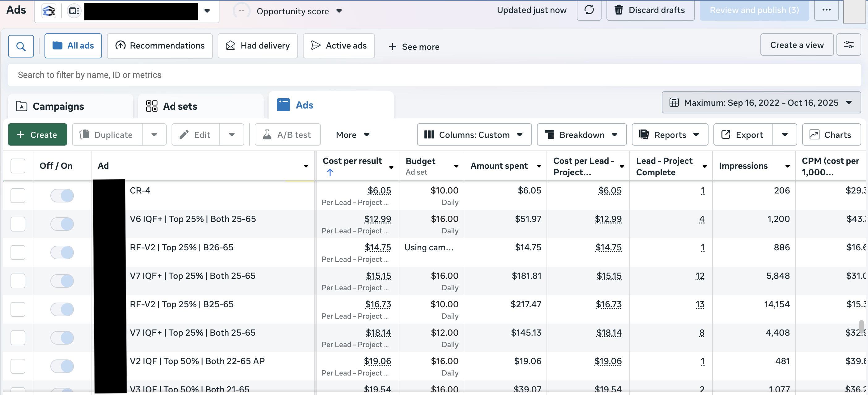
Task: Toggle the CR-4 ad on/off switch
Action: pyautogui.click(x=62, y=195)
